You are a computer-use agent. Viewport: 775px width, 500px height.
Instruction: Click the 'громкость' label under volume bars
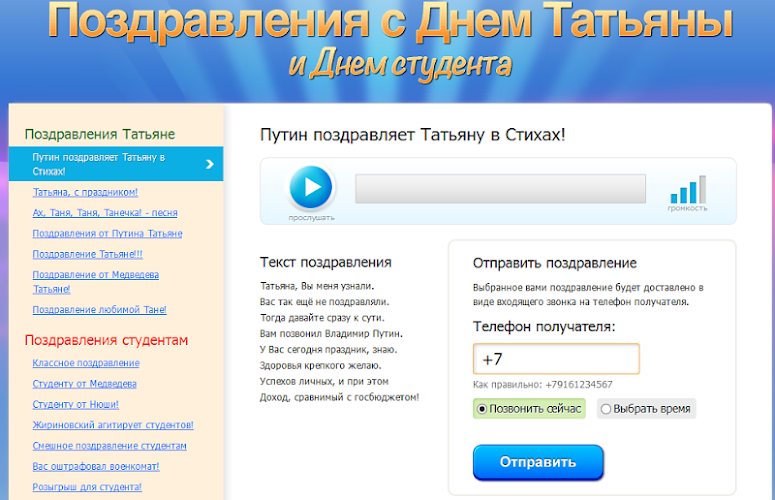click(688, 208)
